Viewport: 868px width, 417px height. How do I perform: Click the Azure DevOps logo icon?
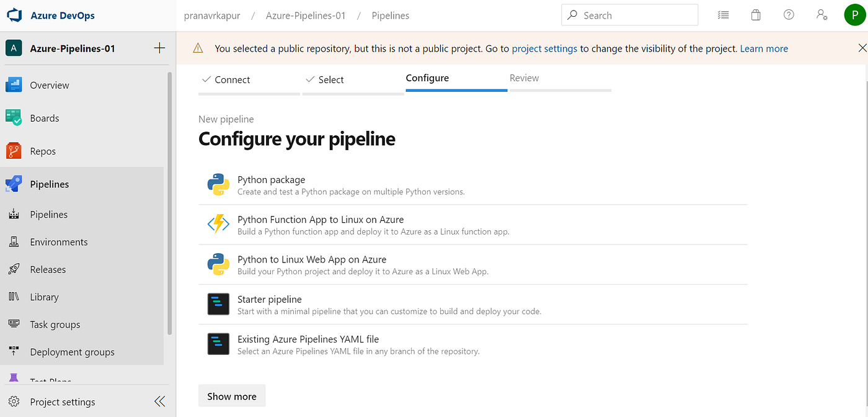click(15, 16)
